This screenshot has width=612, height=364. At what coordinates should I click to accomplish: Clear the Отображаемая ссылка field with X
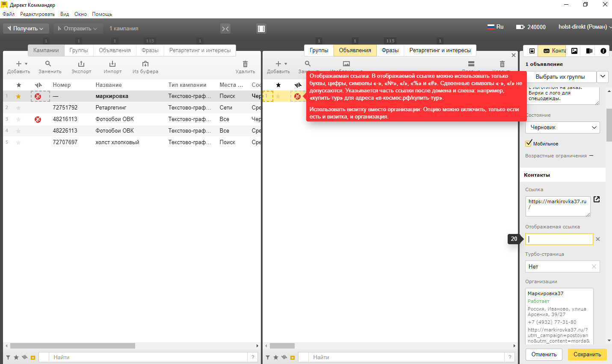(598, 239)
